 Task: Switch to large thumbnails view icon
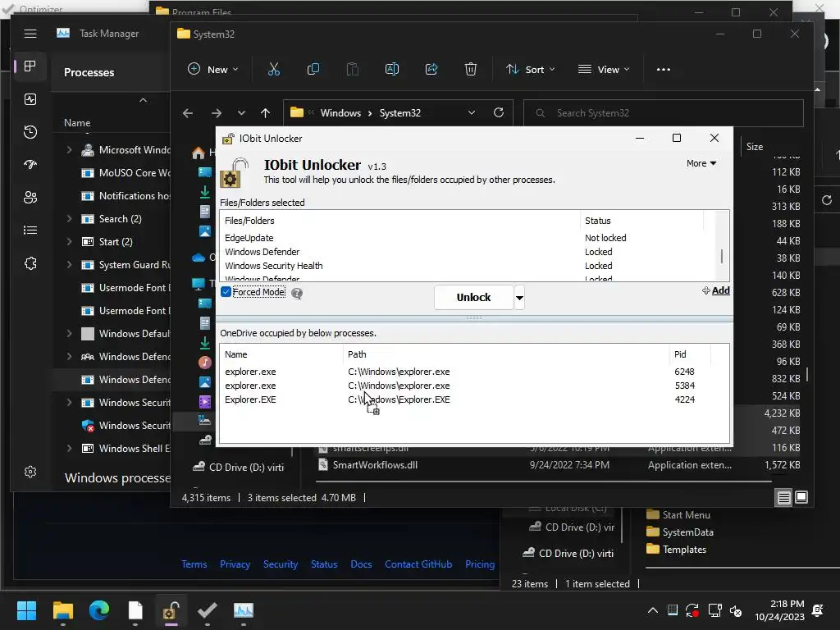[801, 498]
